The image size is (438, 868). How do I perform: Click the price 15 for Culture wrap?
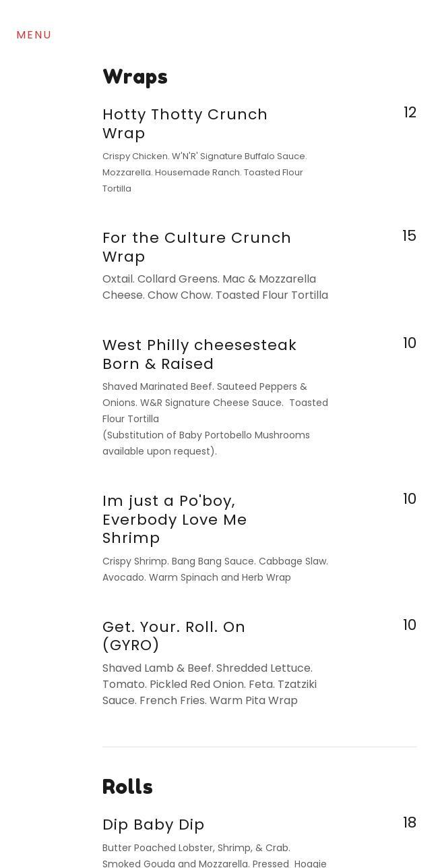409,236
